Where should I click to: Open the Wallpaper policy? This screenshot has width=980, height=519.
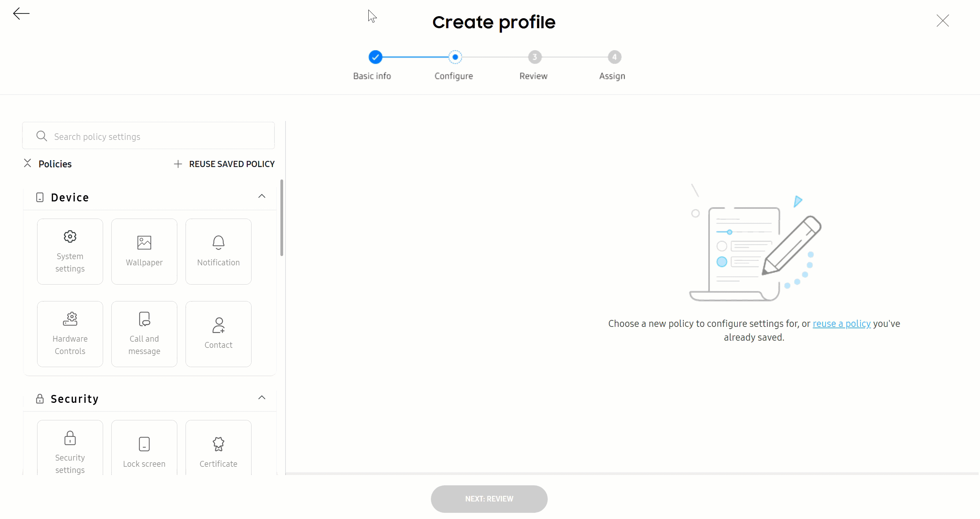(x=144, y=251)
